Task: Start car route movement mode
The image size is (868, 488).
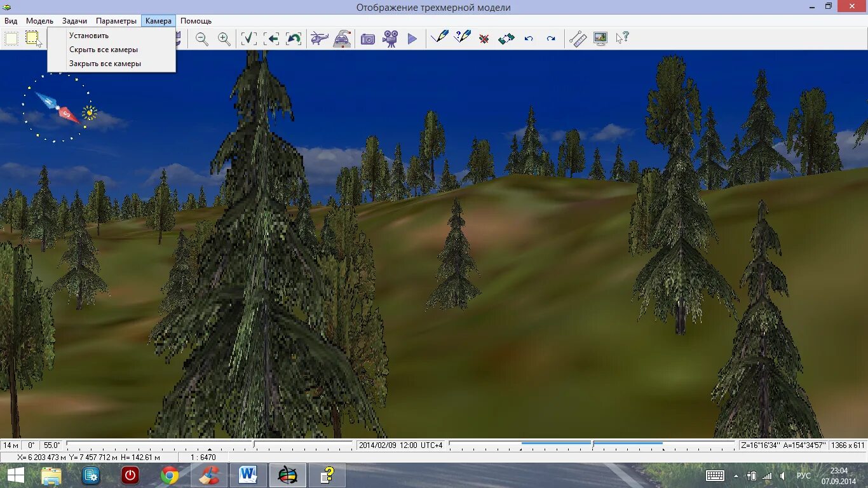Action: [342, 39]
